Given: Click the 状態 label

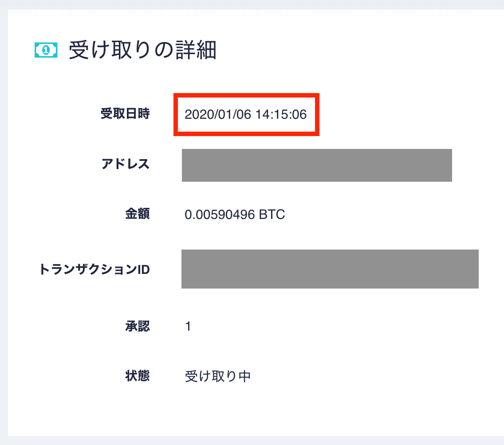Looking at the screenshot, I should click(x=138, y=376).
